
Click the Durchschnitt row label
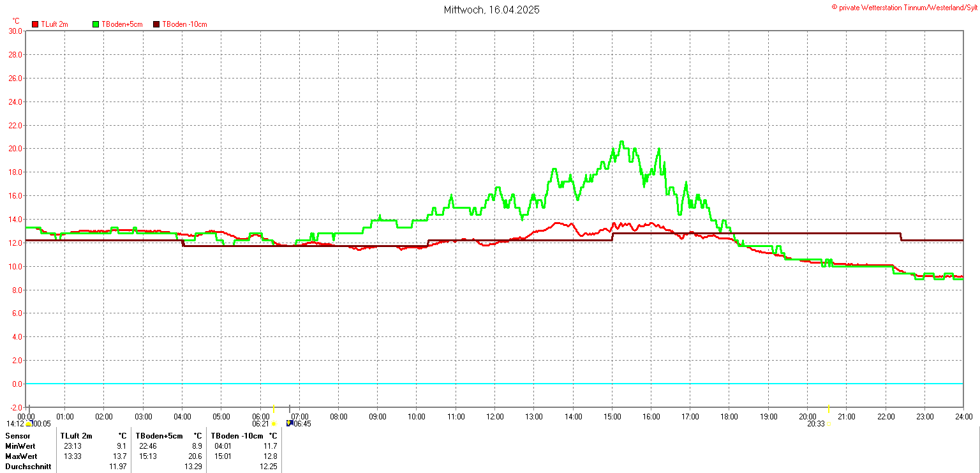pos(27,467)
